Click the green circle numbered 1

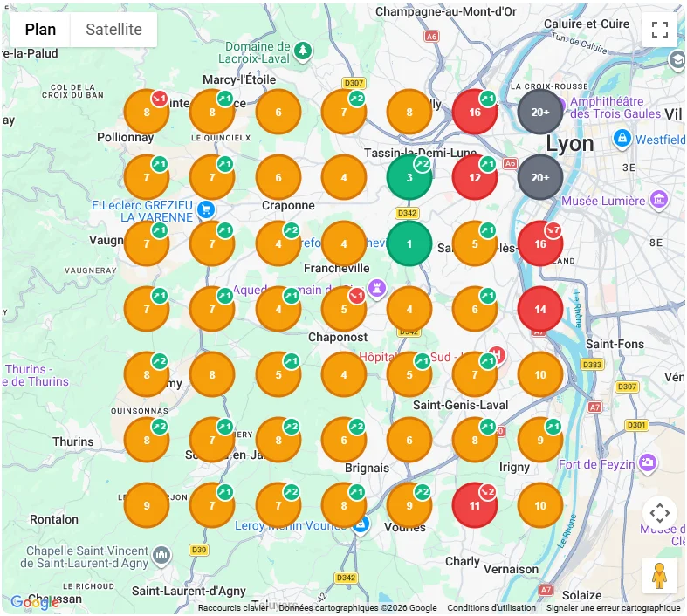click(x=409, y=243)
